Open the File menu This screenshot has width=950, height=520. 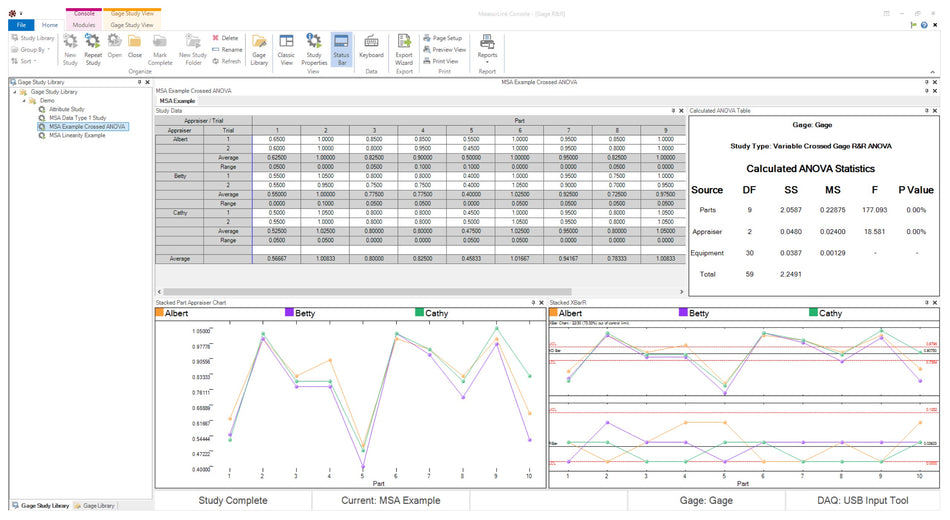(21, 24)
